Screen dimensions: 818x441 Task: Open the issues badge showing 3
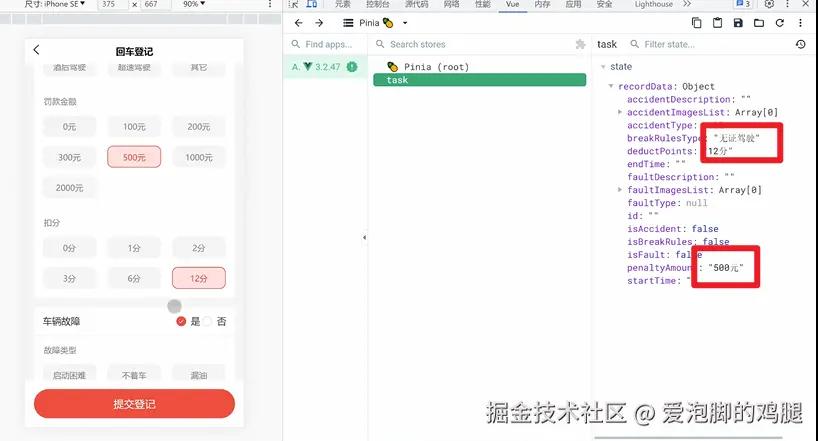(743, 4)
